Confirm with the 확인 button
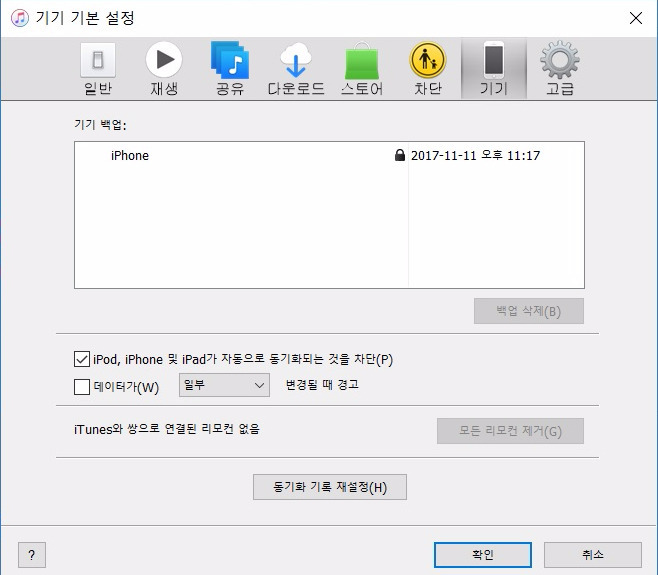Image resolution: width=658 pixels, height=575 pixels. pos(483,554)
